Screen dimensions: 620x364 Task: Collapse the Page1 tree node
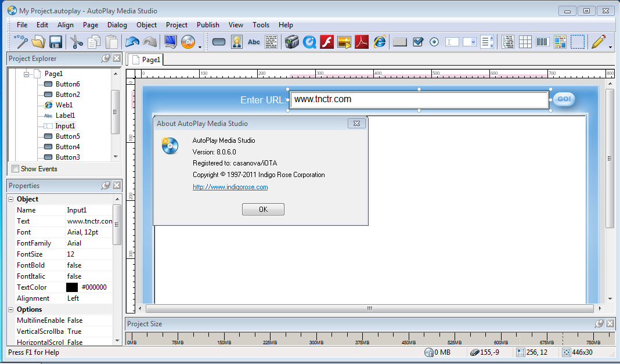pyautogui.click(x=26, y=74)
